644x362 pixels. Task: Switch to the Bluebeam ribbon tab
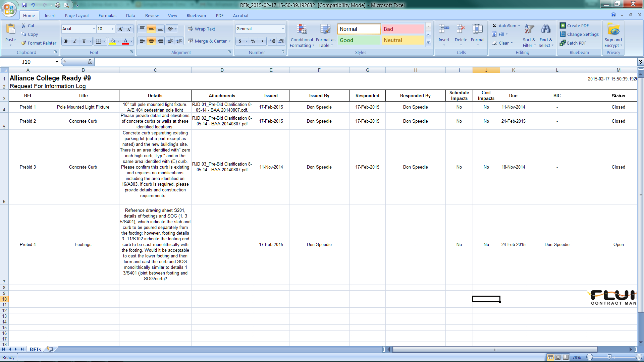coord(196,15)
